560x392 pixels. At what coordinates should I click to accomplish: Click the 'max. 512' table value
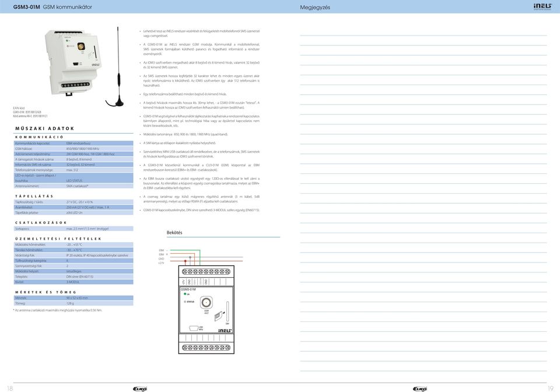(x=72, y=170)
